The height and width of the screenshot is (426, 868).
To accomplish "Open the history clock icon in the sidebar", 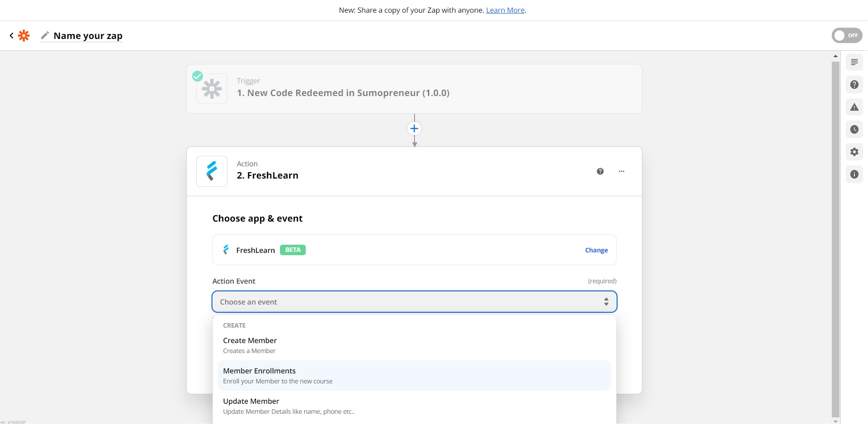I will pyautogui.click(x=854, y=130).
